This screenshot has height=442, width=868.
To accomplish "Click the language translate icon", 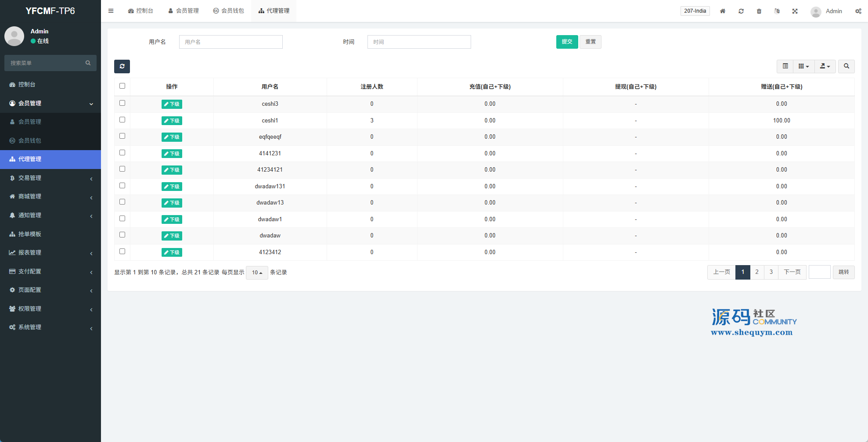I will [x=777, y=11].
